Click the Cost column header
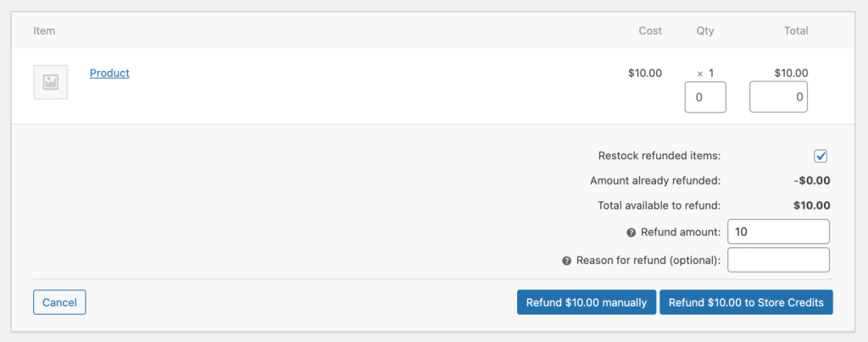 tap(650, 31)
